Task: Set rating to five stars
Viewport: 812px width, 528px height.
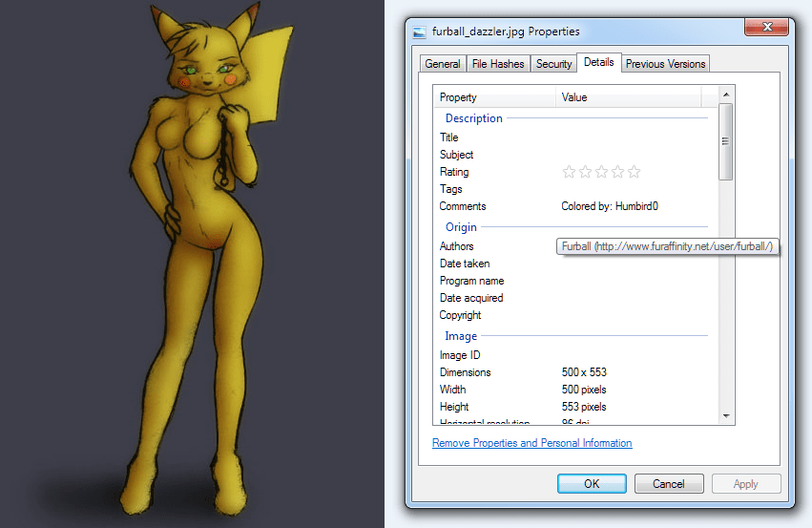Action: tap(635, 172)
